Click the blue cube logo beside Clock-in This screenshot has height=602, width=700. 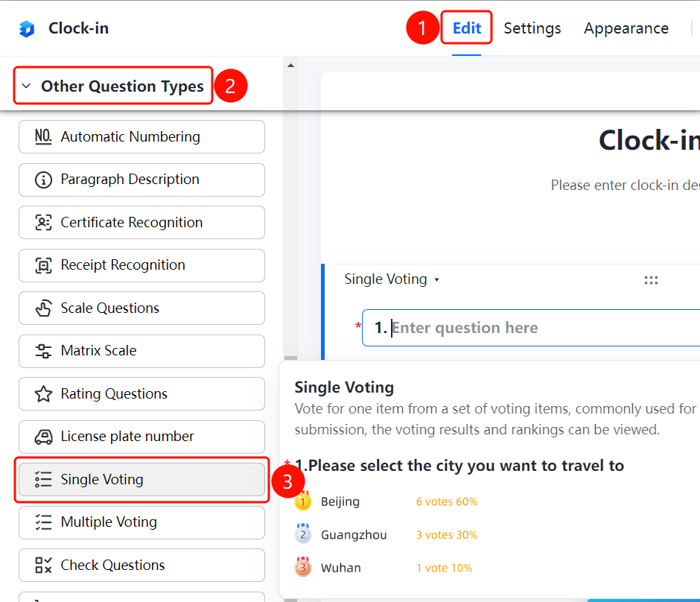click(27, 28)
